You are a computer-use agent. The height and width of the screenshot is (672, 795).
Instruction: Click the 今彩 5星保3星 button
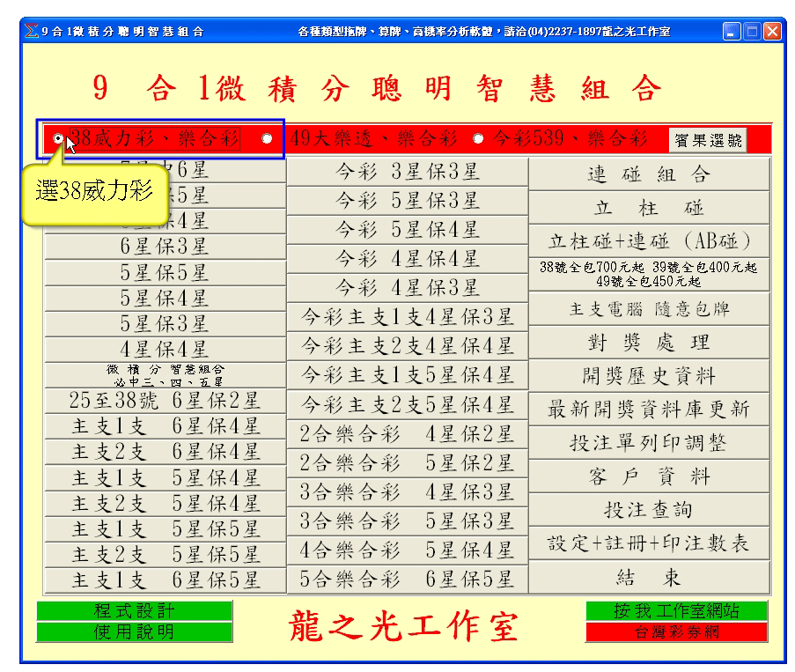tap(407, 201)
